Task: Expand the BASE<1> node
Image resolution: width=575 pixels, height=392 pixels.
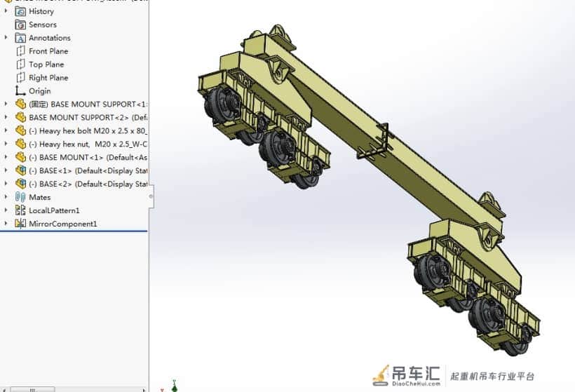Action: [6, 170]
